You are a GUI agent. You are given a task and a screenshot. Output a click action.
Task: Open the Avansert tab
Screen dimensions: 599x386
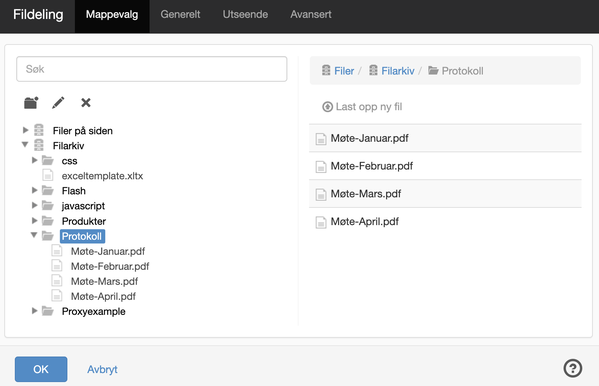point(311,15)
